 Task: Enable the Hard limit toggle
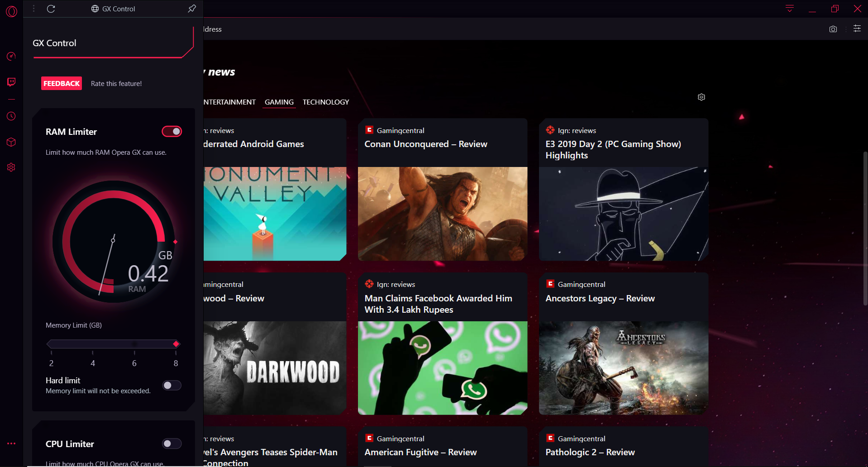coord(172,385)
